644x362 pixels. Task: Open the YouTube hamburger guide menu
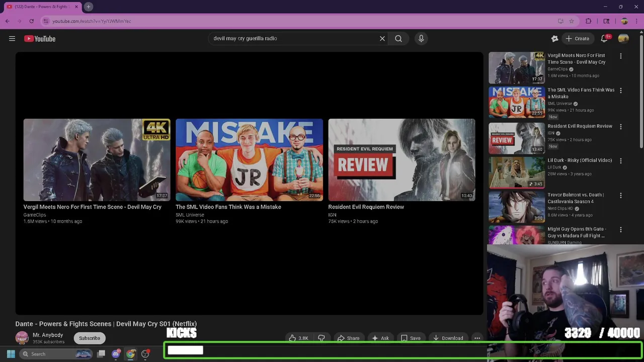point(12,39)
